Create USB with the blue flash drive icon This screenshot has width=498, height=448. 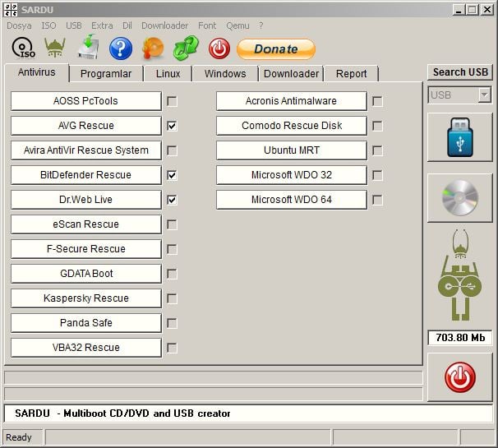tap(460, 137)
